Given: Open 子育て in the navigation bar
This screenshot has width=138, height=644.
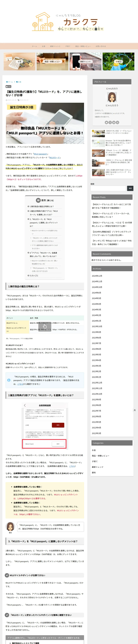Looking at the screenshot, I should pyautogui.click(x=68, y=46).
